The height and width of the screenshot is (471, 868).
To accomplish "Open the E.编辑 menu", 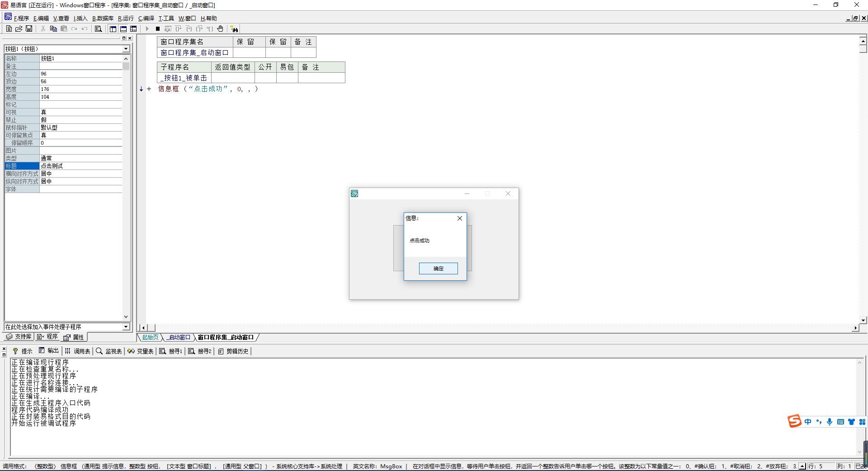I will click(x=41, y=18).
